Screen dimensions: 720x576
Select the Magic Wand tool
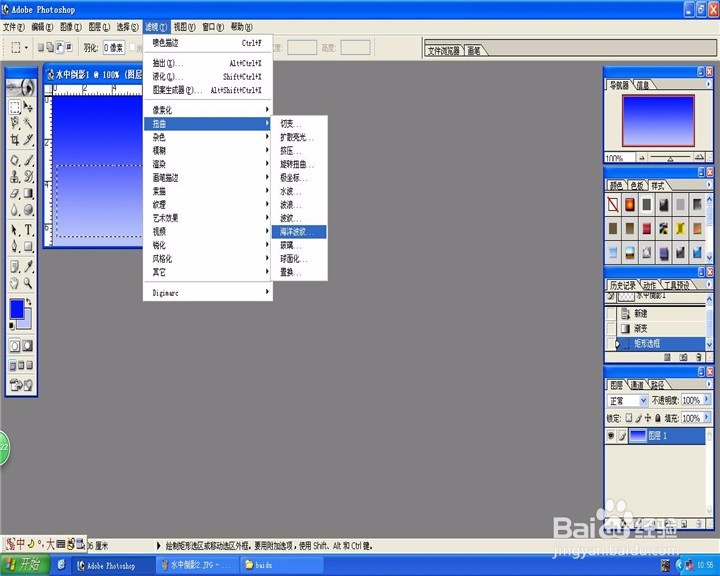click(x=28, y=123)
